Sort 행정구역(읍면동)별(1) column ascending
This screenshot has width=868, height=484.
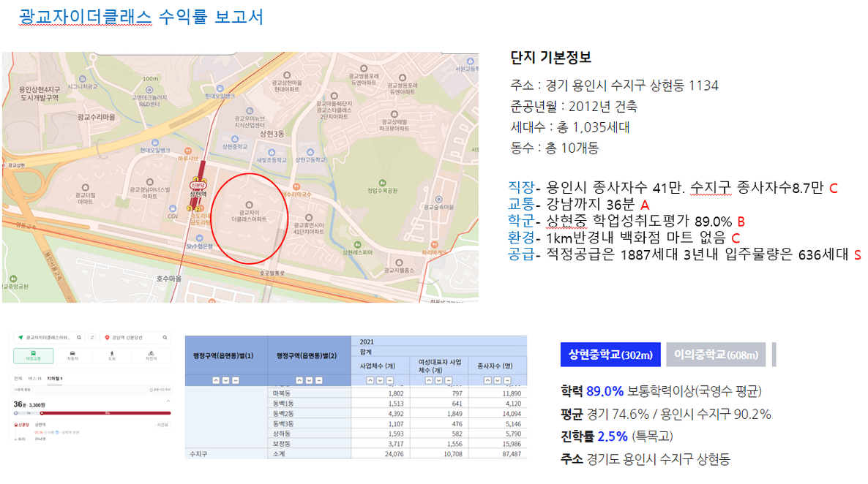click(216, 381)
